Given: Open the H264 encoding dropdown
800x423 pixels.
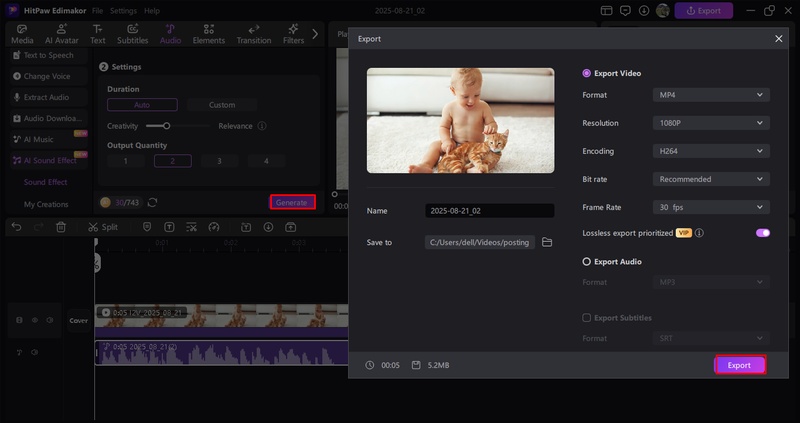Looking at the screenshot, I should 711,151.
